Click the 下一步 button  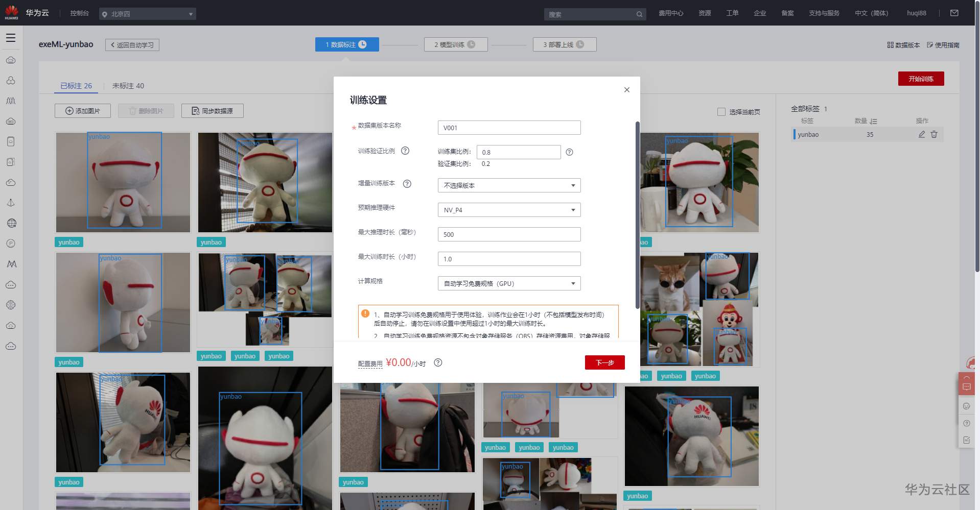(x=604, y=362)
